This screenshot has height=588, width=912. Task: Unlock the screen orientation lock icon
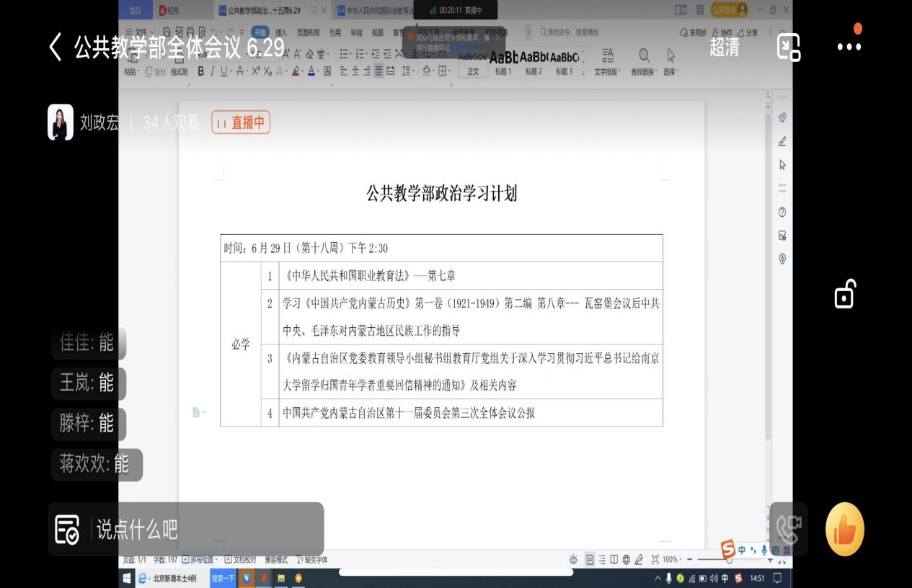(x=844, y=294)
